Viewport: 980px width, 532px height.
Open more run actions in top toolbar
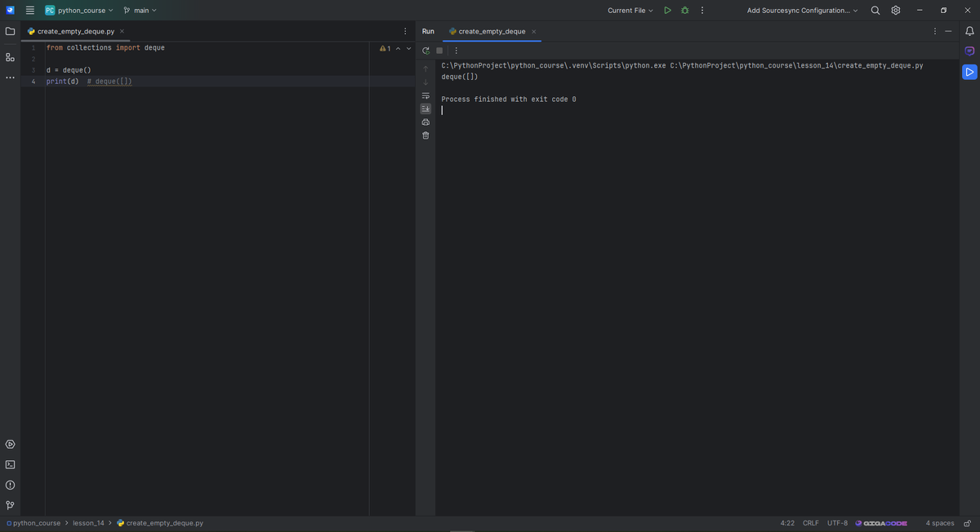click(x=702, y=10)
